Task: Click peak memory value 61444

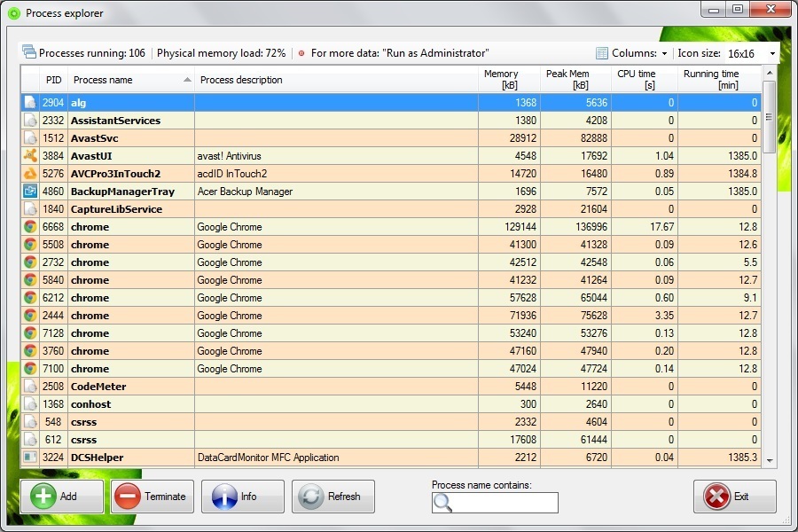Action: coord(594,440)
